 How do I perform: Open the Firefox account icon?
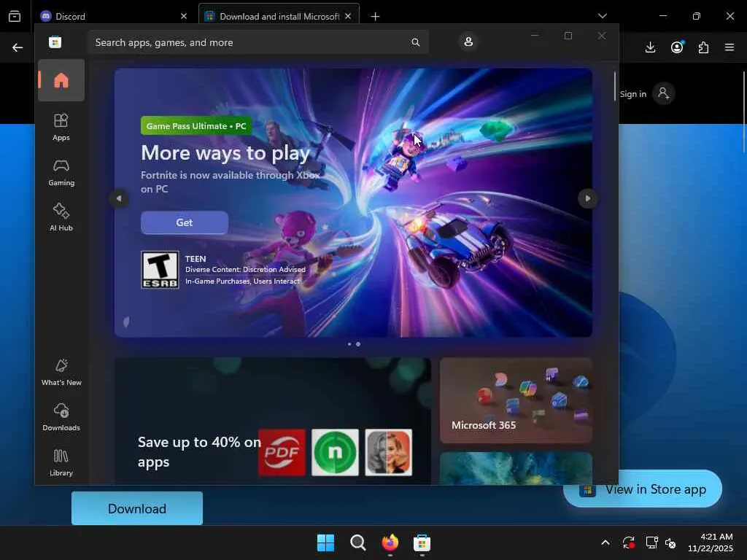pos(677,47)
